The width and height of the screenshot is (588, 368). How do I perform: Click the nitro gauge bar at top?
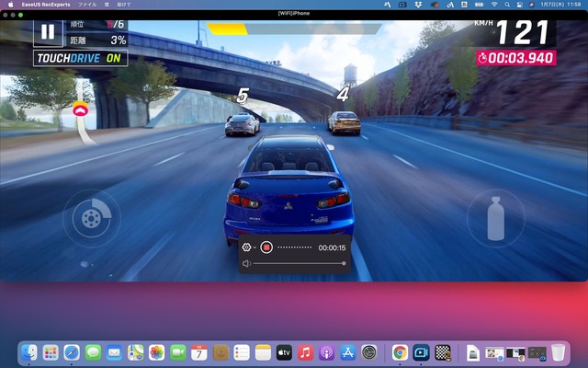click(x=294, y=29)
